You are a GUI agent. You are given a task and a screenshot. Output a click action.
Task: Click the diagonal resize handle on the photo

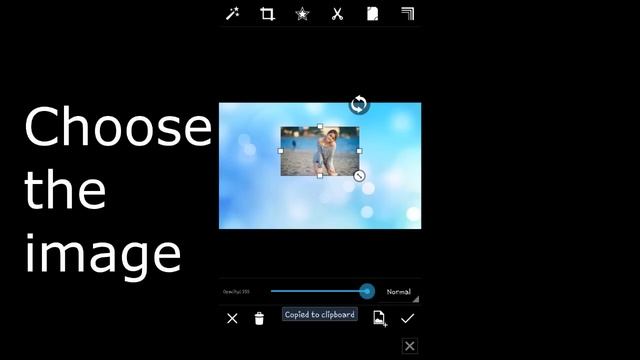(359, 176)
